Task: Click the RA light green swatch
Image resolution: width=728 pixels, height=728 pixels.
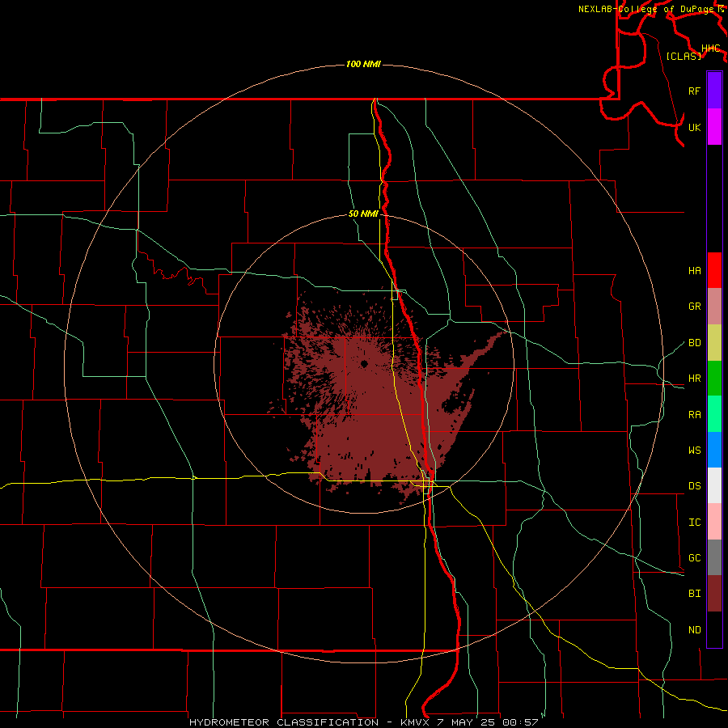Action: pyautogui.click(x=714, y=414)
